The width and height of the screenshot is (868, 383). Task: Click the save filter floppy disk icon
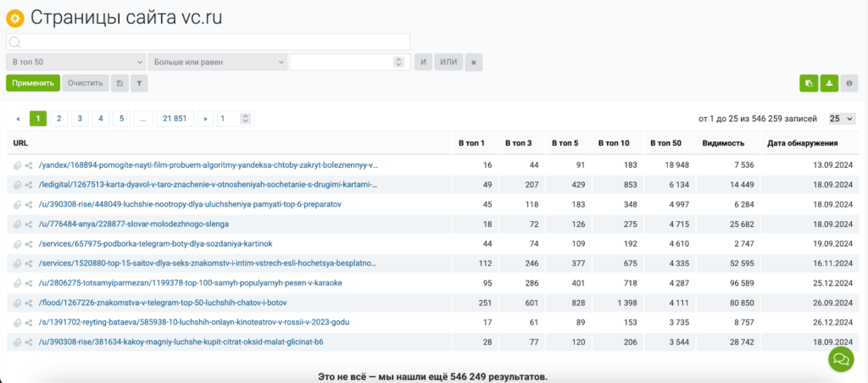(120, 83)
